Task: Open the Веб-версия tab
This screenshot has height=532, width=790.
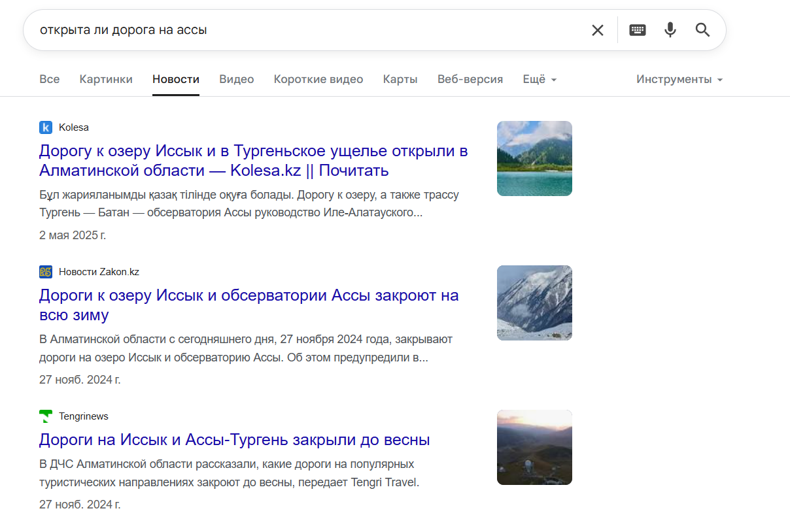Action: point(470,79)
